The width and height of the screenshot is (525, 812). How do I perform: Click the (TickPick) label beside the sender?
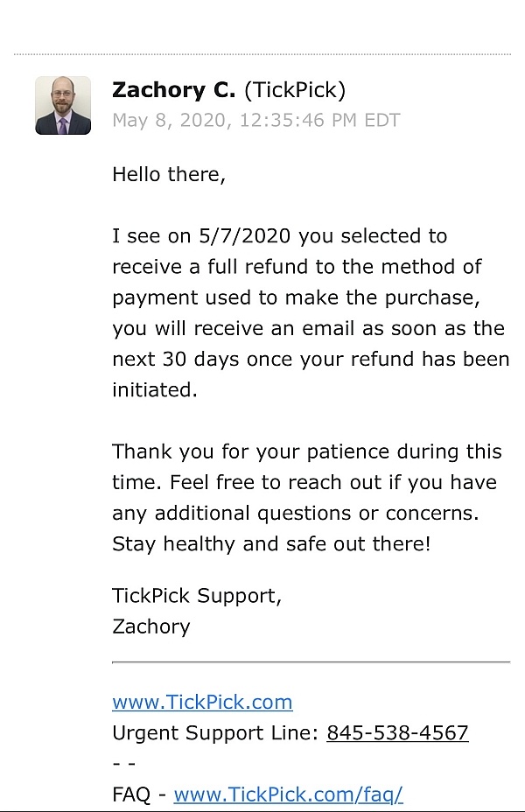pos(295,90)
